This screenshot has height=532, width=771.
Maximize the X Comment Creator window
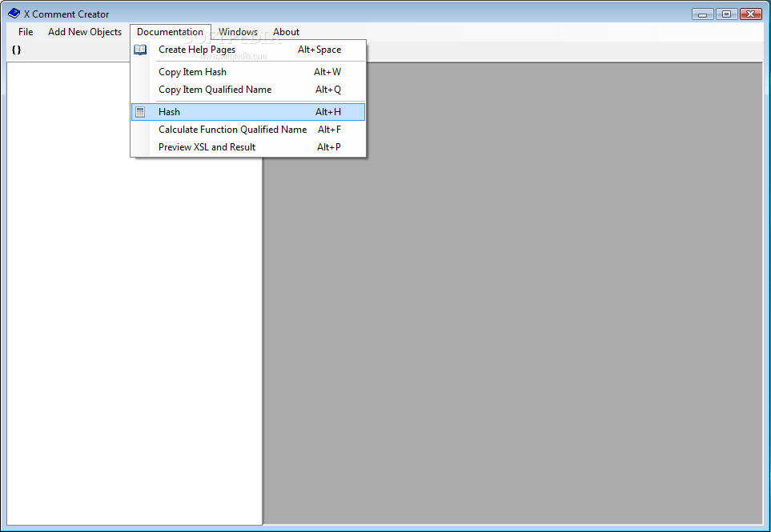click(x=726, y=14)
